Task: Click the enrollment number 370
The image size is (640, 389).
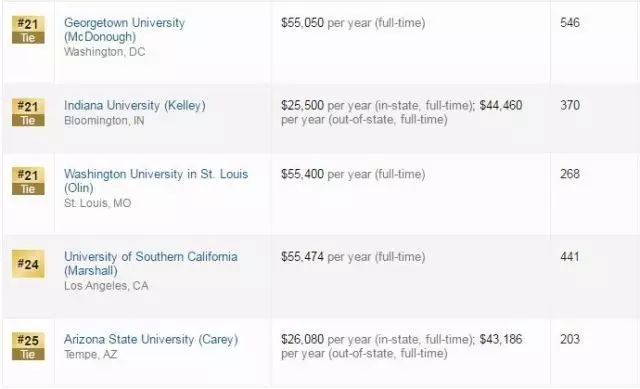Action: point(570,105)
